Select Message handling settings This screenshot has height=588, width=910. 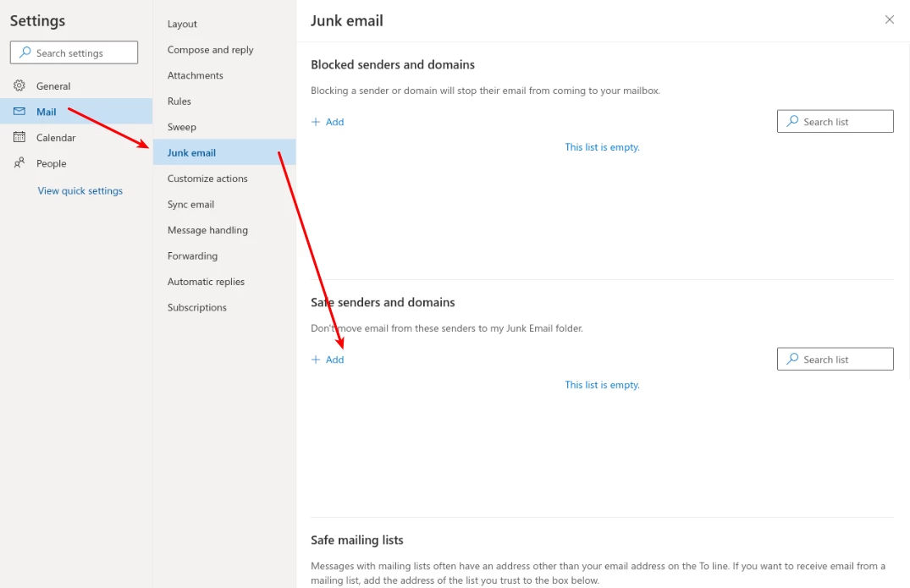pos(207,229)
